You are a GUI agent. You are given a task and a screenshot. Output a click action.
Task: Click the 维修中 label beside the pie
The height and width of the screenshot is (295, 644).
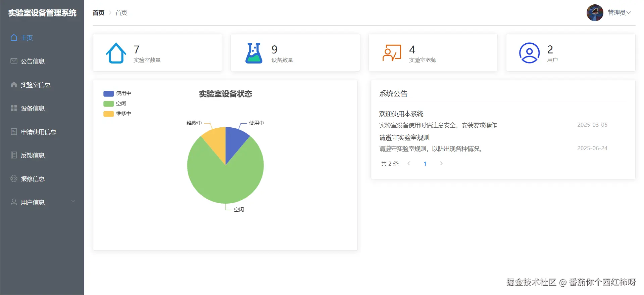tap(194, 123)
